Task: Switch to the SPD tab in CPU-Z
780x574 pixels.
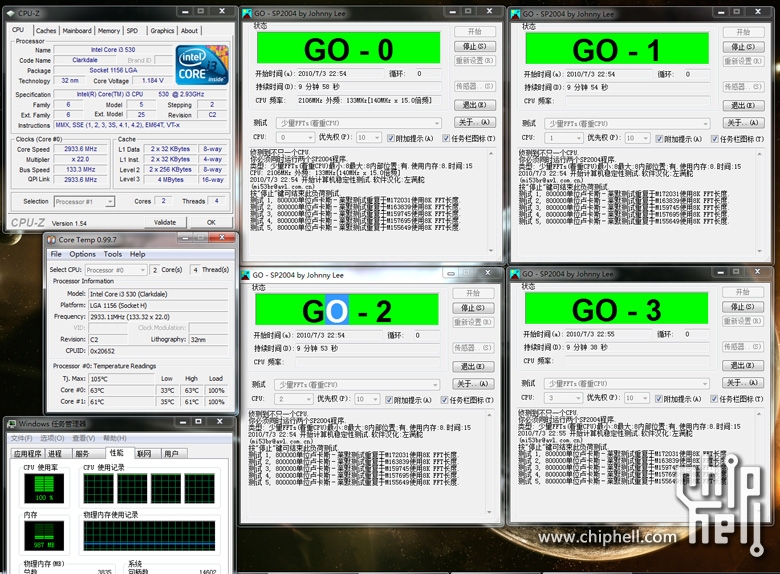Action: coord(132,30)
